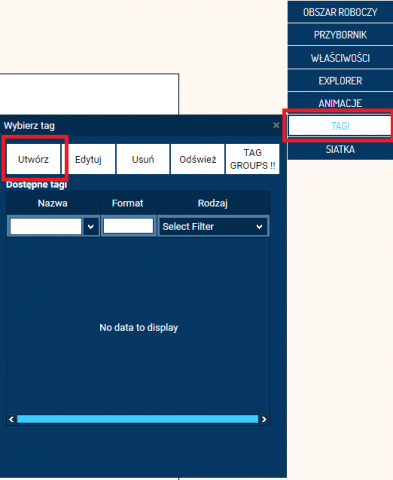The width and height of the screenshot is (393, 480).
Task: Open the ANIMACJE panel
Action: (340, 103)
